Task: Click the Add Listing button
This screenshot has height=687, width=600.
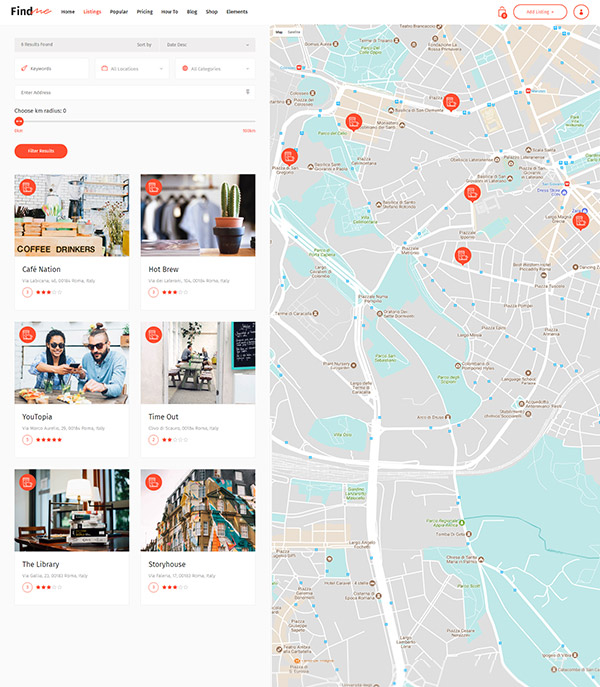Action: [x=540, y=12]
